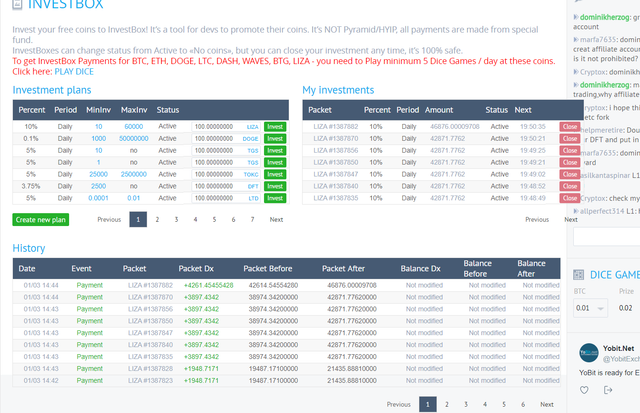The width and height of the screenshot is (640, 413).
Task: Click Invest button for the LIZA plan
Action: pos(275,127)
